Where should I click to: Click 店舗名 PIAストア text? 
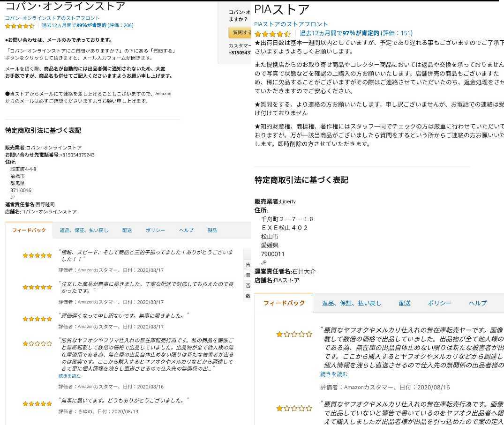tap(277, 280)
